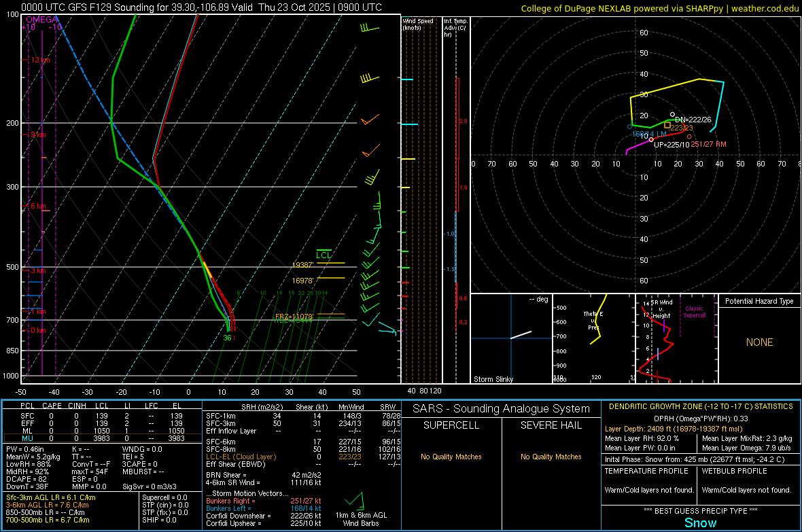Click the Snow best guess precip type
The width and height of the screenshot is (802, 532).
click(x=700, y=522)
